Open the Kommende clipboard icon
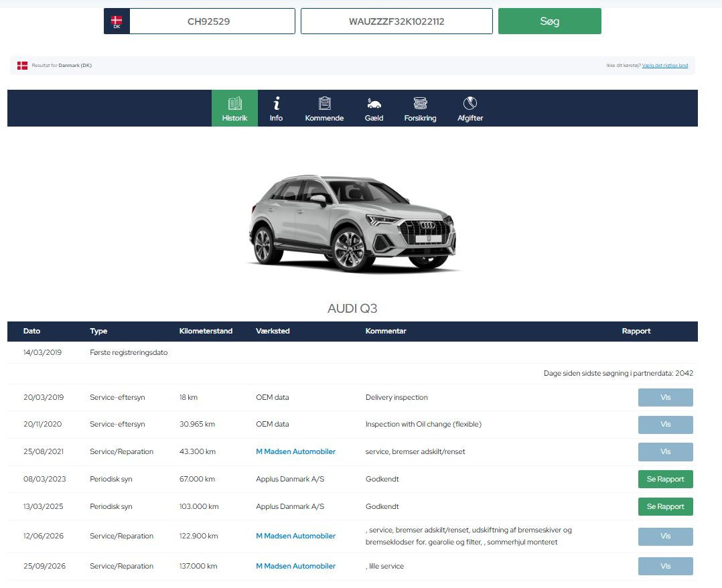 point(324,108)
